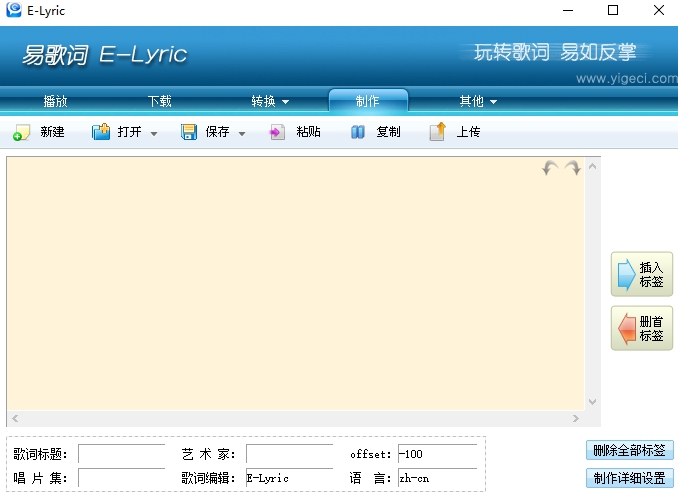The image size is (678, 499).
Task: Select the 制作 tab
Action: point(368,101)
